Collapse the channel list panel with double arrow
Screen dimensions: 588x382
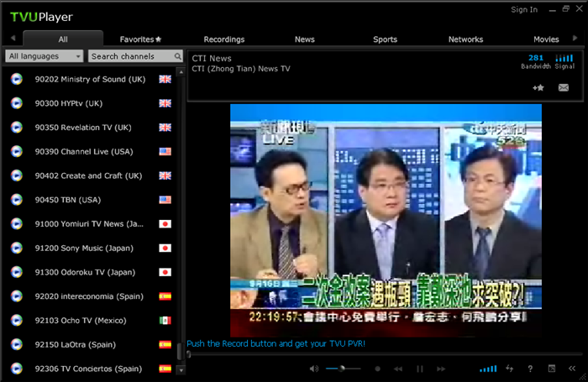[572, 369]
